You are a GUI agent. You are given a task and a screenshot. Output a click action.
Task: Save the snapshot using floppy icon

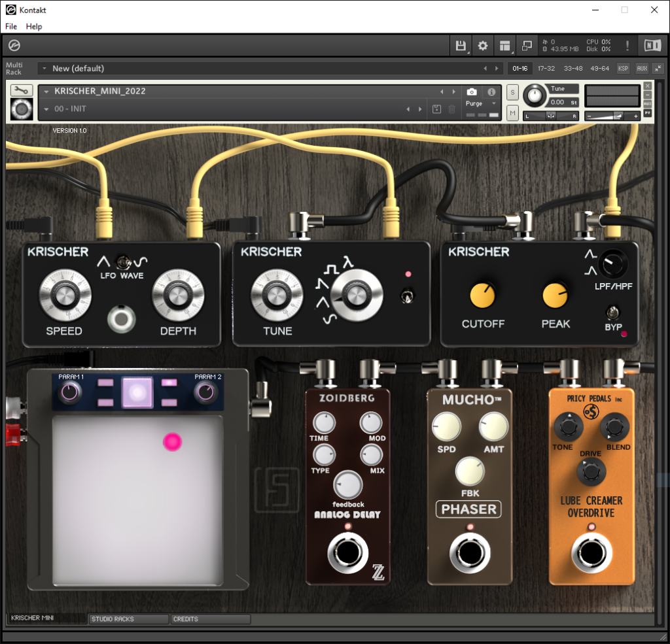click(x=436, y=109)
